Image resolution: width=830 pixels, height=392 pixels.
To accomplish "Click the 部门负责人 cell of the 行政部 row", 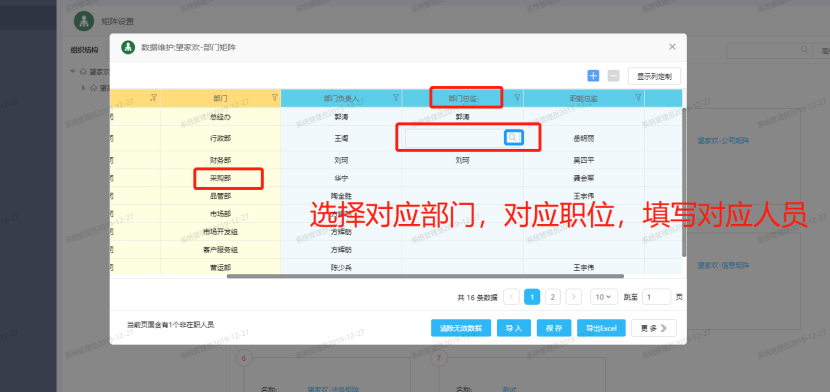I will point(341,138).
